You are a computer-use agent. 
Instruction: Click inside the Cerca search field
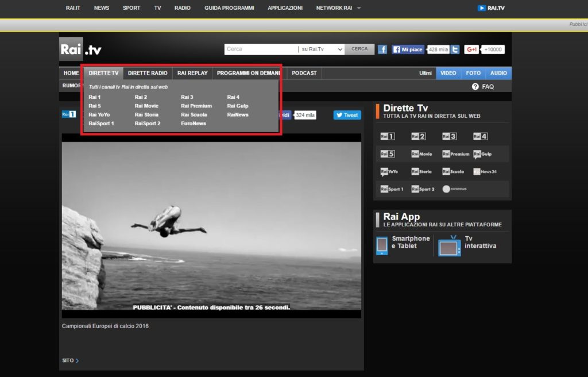coord(261,49)
